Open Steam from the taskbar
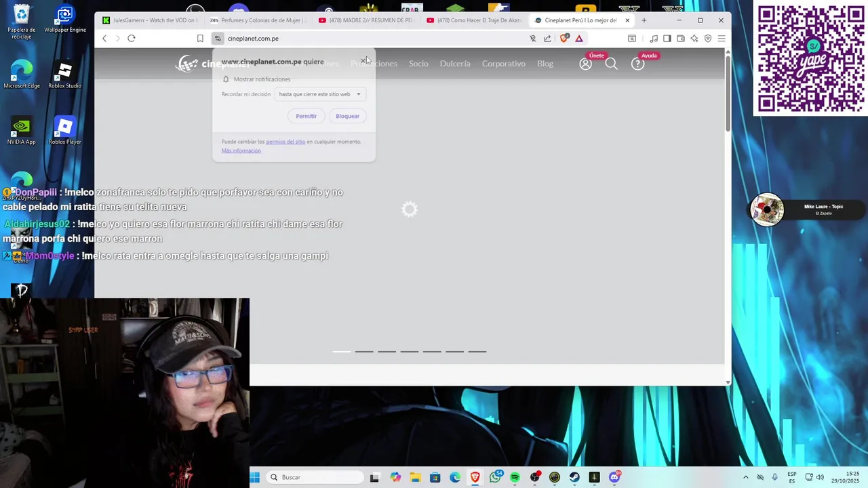The image size is (868, 488). tap(574, 477)
